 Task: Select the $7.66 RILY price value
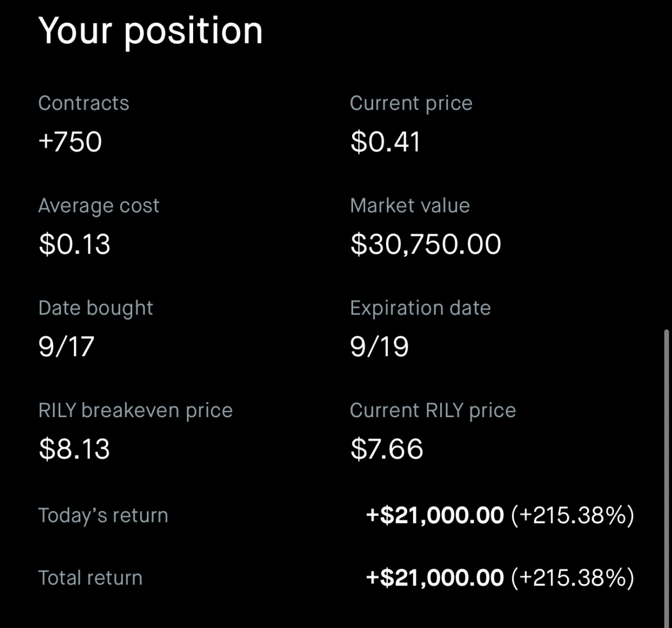pos(387,449)
